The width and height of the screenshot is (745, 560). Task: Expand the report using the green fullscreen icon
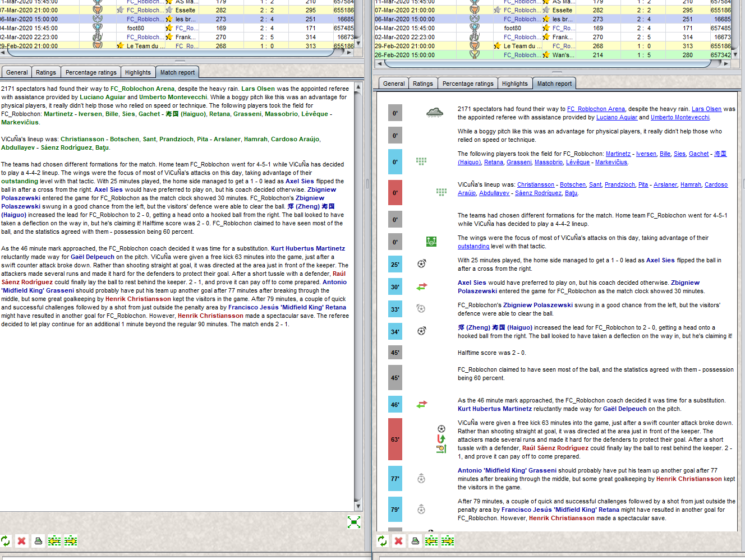353,522
